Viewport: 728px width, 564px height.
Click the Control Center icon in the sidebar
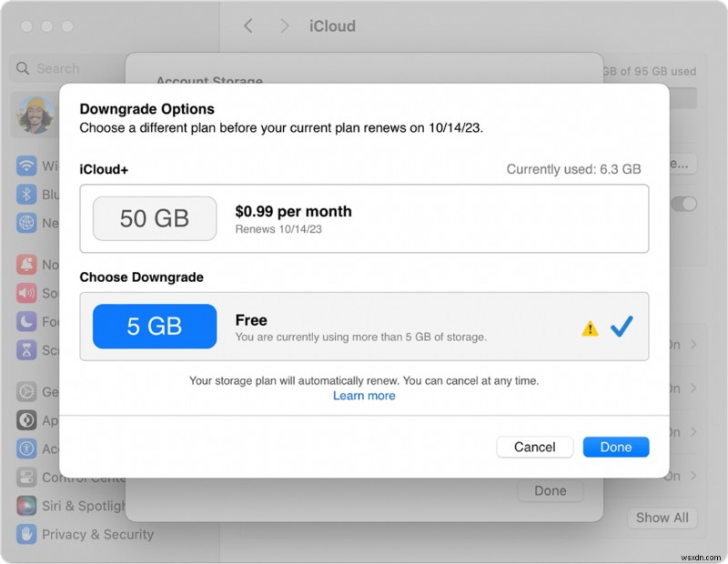[26, 478]
